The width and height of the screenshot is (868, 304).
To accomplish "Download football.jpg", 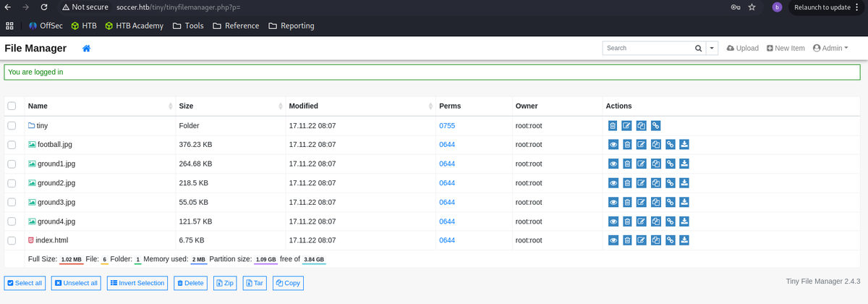I will point(684,145).
